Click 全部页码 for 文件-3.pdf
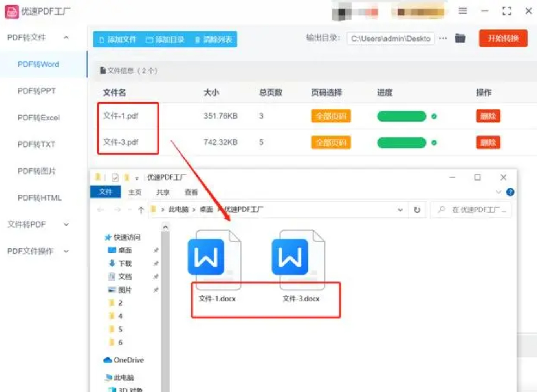Screen dimensions: 537x392 tap(331, 142)
